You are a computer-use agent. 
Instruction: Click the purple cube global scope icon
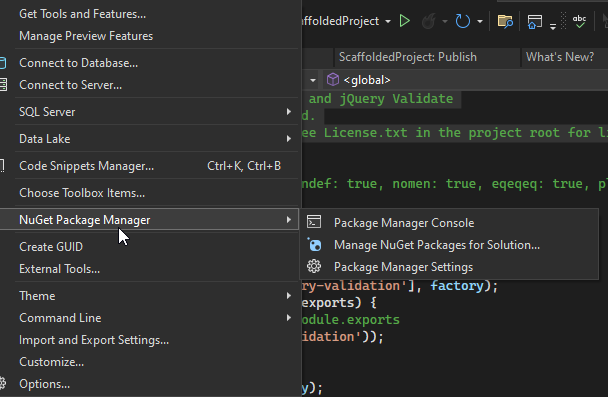pyautogui.click(x=333, y=80)
